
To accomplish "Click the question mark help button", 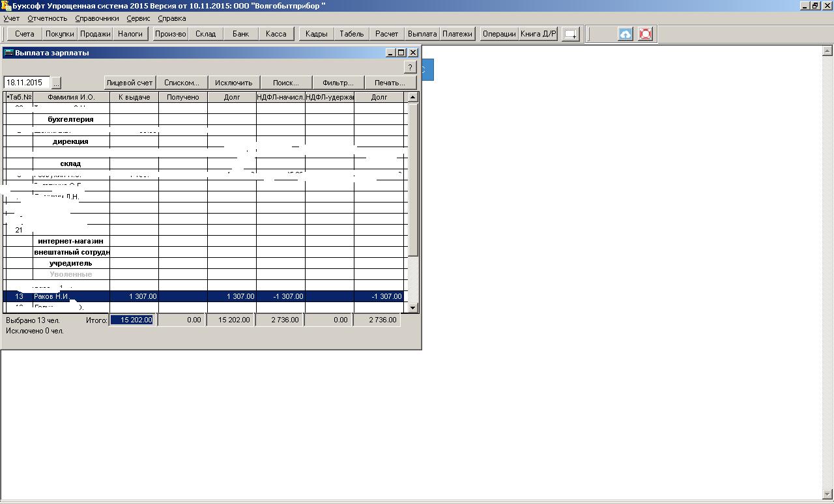I will click(410, 67).
